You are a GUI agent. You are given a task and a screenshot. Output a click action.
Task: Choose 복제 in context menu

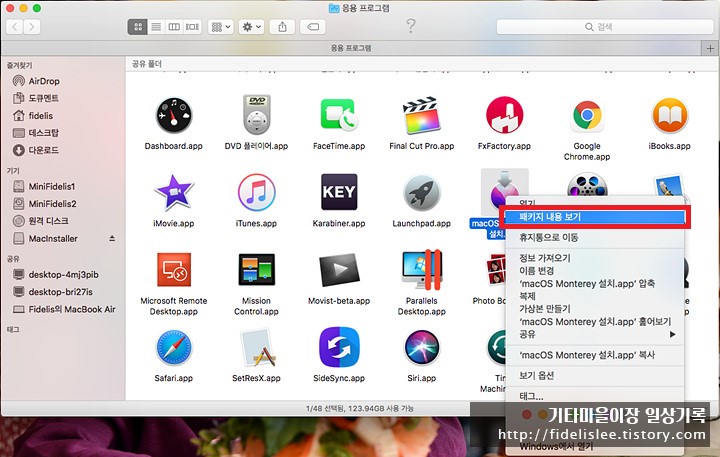[x=595, y=296]
